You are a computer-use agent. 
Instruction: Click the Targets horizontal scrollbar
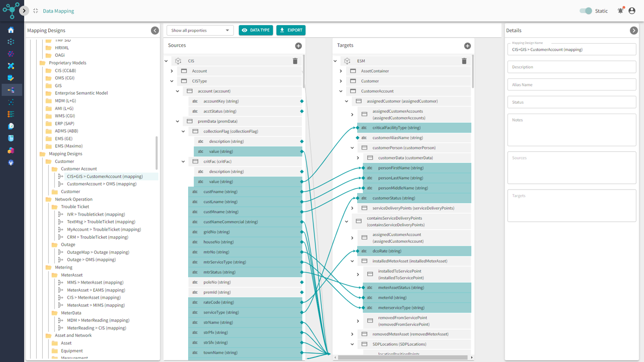click(403, 357)
